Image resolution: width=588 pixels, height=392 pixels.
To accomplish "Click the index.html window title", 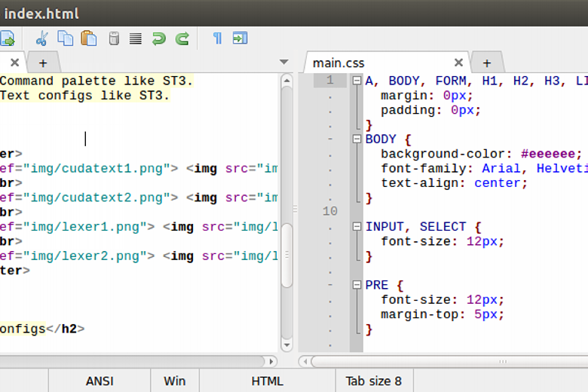I will (41, 14).
